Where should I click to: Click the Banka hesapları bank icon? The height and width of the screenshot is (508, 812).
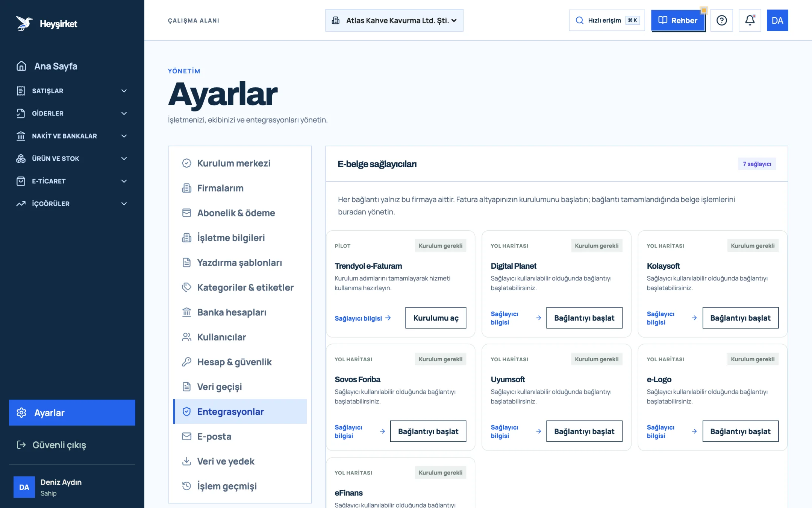click(186, 312)
